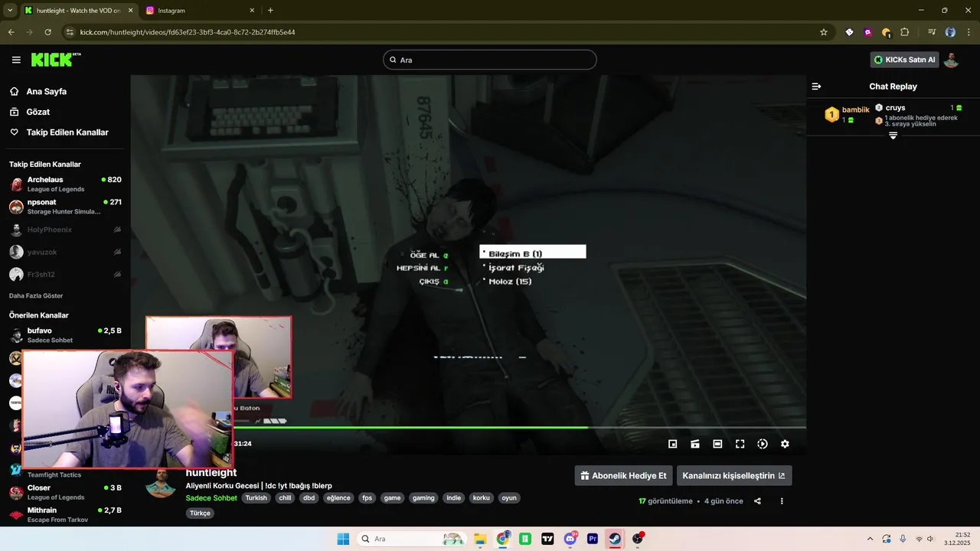The height and width of the screenshot is (551, 980).
Task: Enable theater mode in the player
Action: pyautogui.click(x=717, y=444)
